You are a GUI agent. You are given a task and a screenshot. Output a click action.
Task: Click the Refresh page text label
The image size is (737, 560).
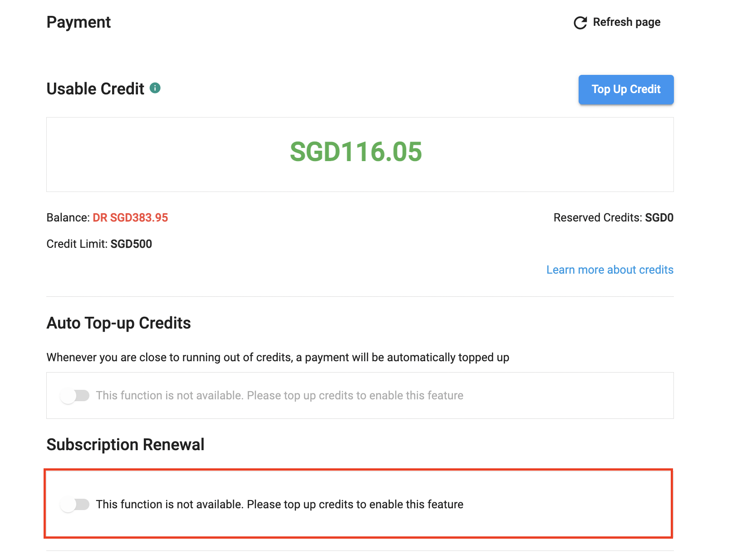click(x=626, y=22)
